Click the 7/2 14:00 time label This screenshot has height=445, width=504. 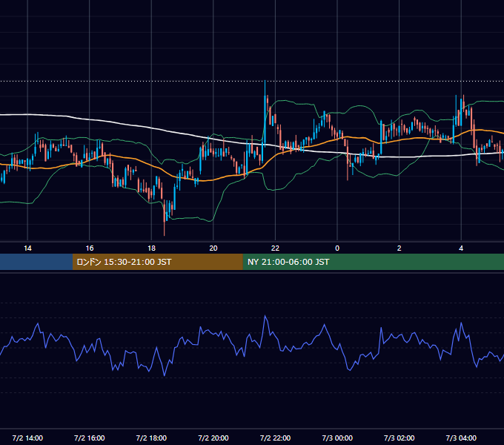(27, 438)
